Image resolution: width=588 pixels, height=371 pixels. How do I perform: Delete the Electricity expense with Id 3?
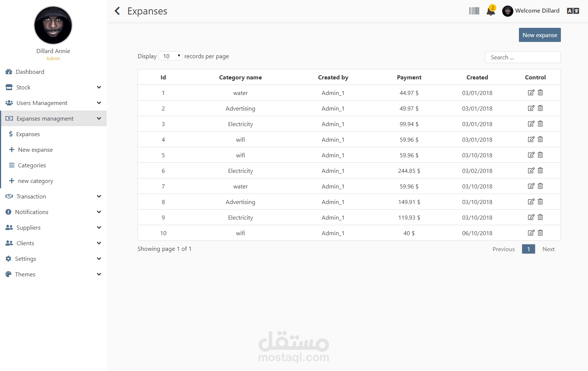tap(540, 124)
